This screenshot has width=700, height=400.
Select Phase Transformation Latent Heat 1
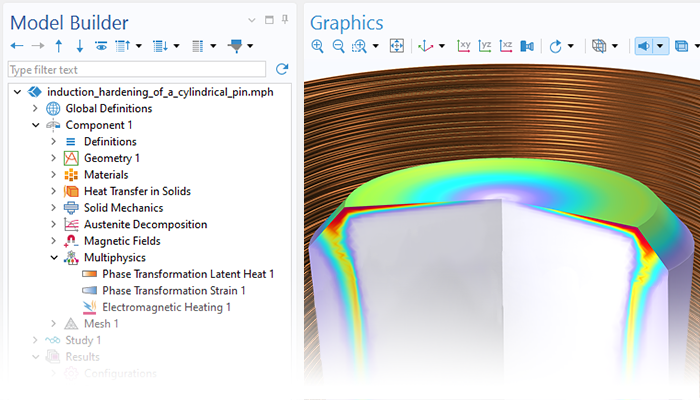click(187, 274)
